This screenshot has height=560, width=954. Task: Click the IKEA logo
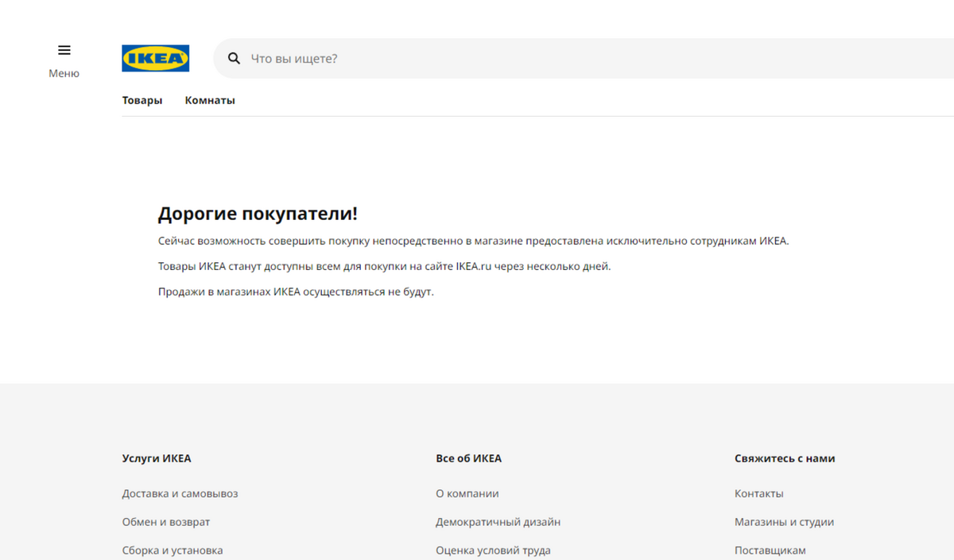tap(155, 59)
